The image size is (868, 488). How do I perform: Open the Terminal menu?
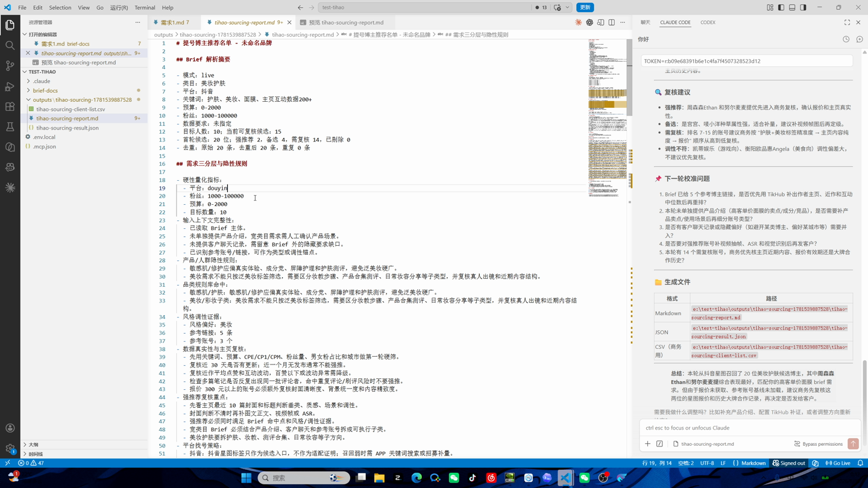click(x=145, y=7)
